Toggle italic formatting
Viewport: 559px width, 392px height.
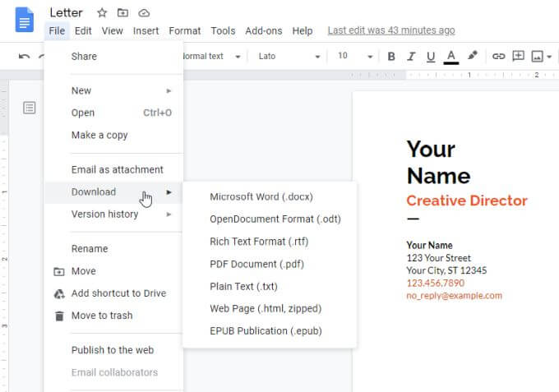pyautogui.click(x=410, y=57)
